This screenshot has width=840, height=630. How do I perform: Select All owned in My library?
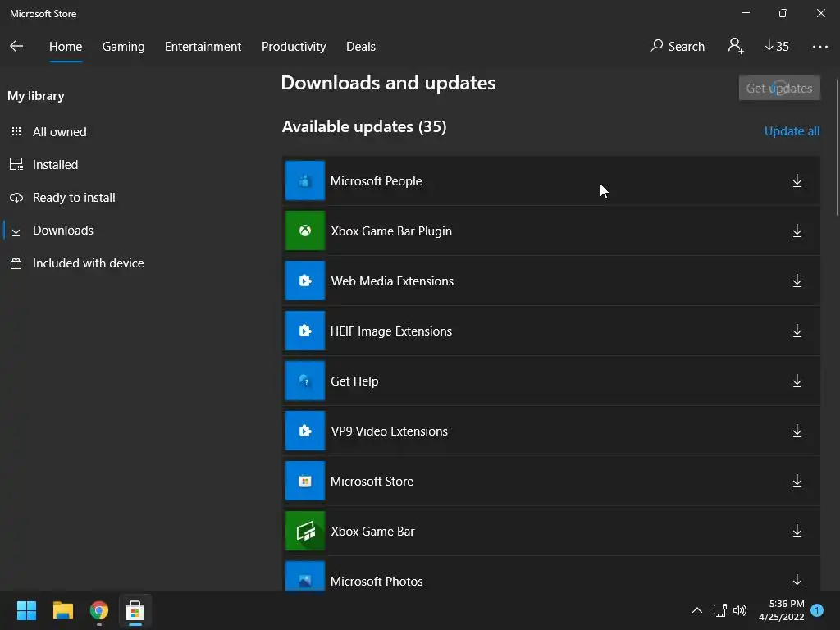coord(59,132)
